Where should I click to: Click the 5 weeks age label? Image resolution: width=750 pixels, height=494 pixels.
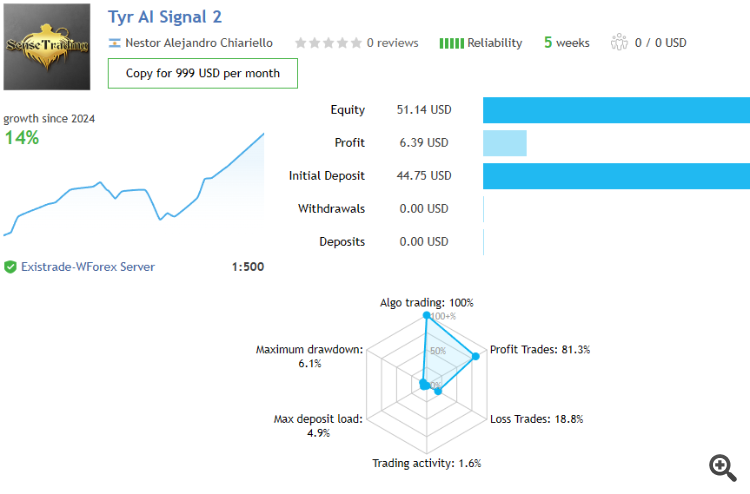[x=566, y=43]
